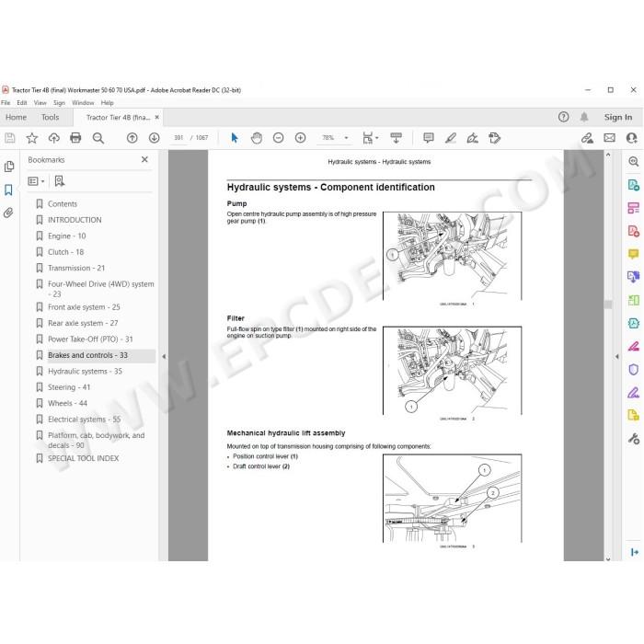Open the Sign document tool

[472, 138]
